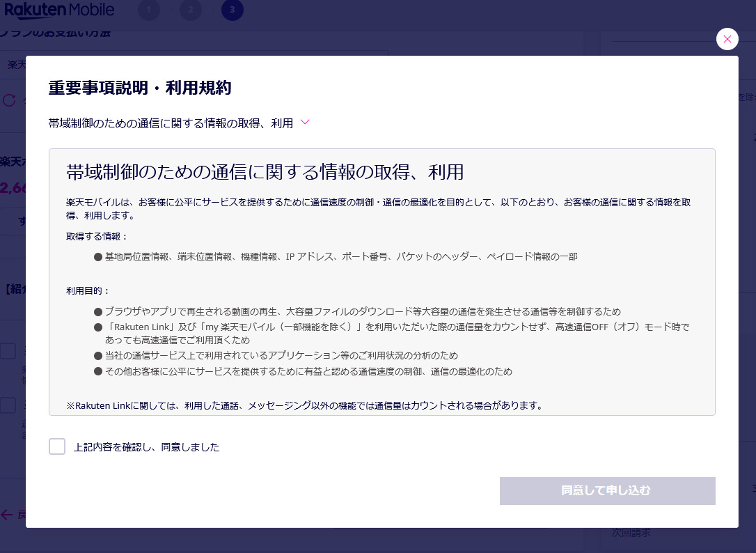756x553 pixels.
Task: Click the back arrow icon at bottom left
Action: pos(8,515)
